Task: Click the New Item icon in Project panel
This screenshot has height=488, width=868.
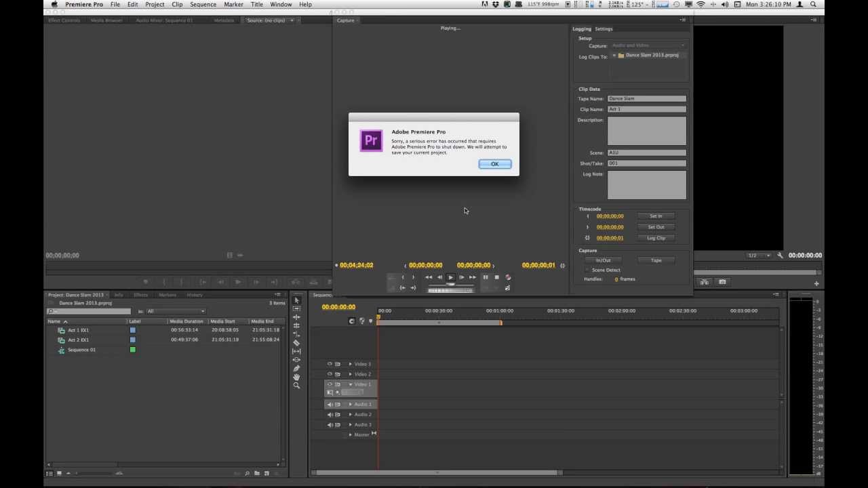Action: (x=267, y=473)
